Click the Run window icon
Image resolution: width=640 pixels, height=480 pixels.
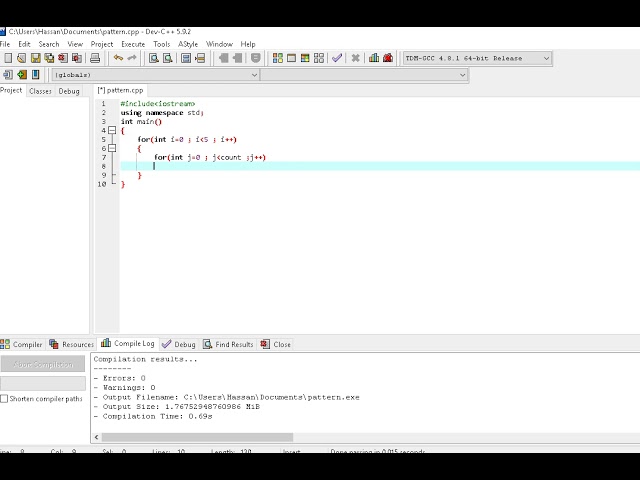[x=291, y=58]
